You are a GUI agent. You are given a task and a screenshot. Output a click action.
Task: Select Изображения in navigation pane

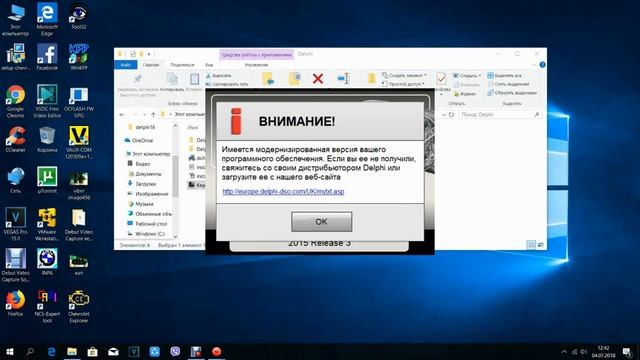click(147, 194)
